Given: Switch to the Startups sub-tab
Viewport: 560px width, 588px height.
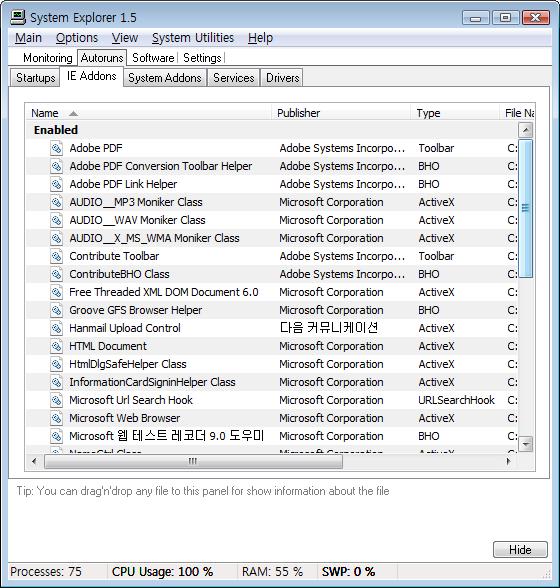Looking at the screenshot, I should pos(35,78).
